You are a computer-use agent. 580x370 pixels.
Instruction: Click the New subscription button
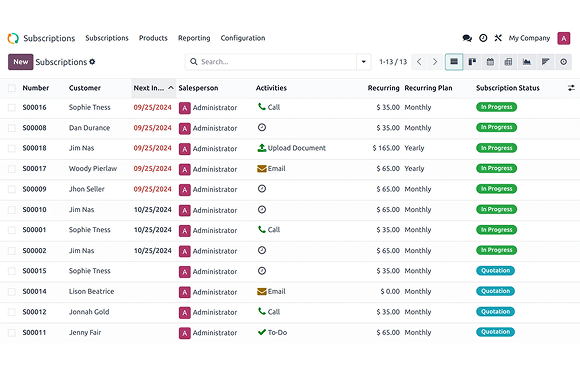click(21, 62)
